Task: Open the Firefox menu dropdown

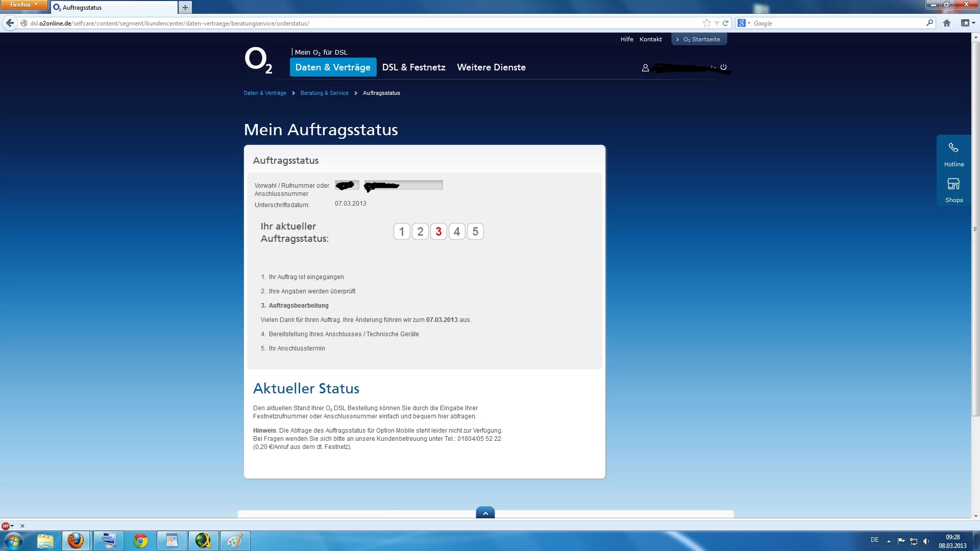Action: coord(24,5)
